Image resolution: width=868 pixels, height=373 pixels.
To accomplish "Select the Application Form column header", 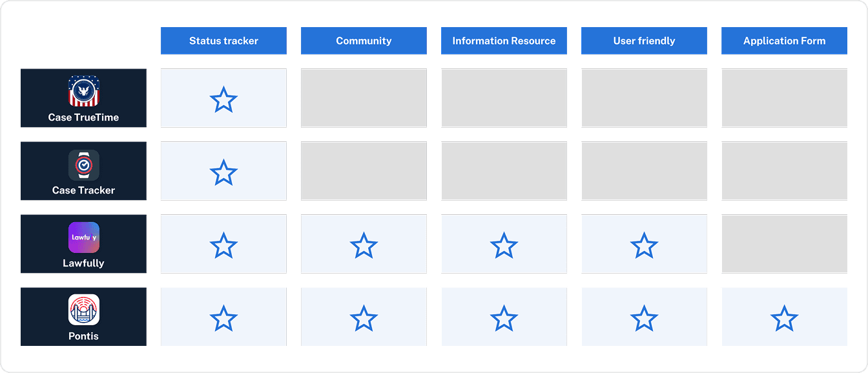I will coord(784,41).
